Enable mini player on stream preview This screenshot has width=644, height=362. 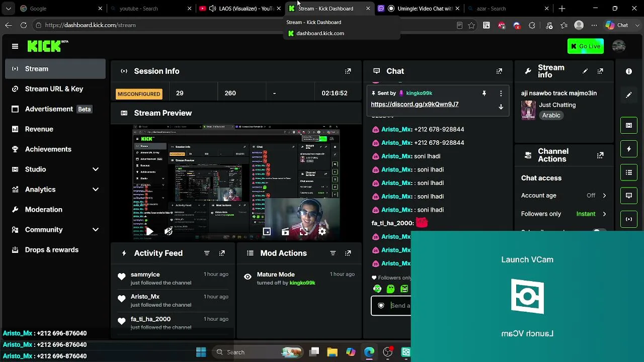(x=267, y=232)
